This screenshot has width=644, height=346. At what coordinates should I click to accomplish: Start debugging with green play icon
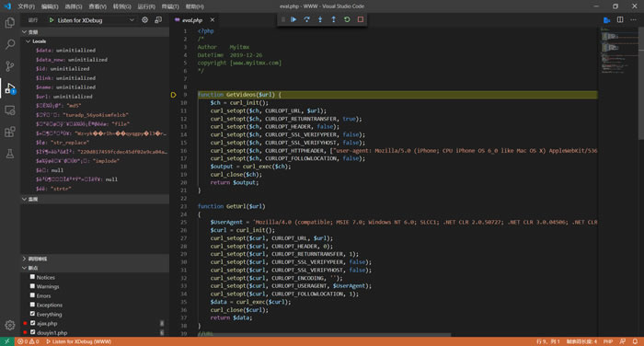[52, 19]
